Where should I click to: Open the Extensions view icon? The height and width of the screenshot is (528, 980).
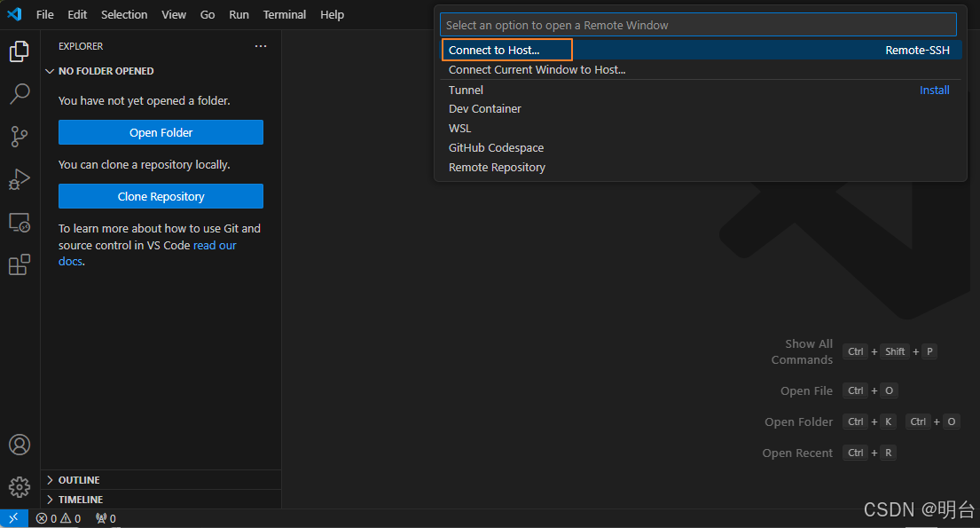click(20, 264)
